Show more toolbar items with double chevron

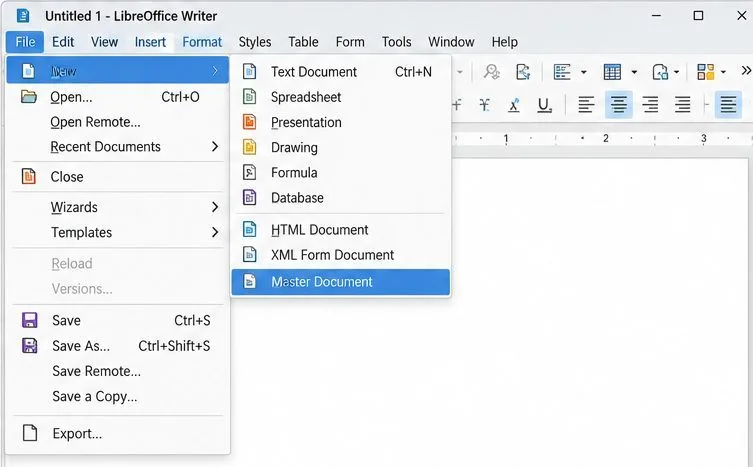click(746, 71)
